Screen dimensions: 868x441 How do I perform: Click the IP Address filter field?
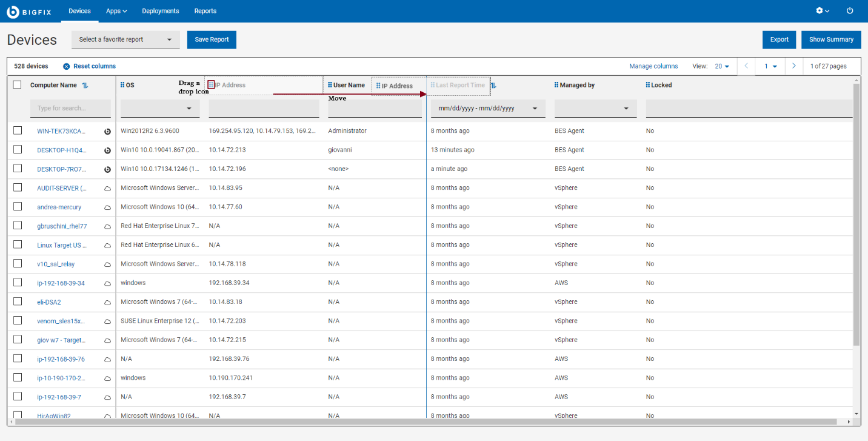(x=264, y=109)
